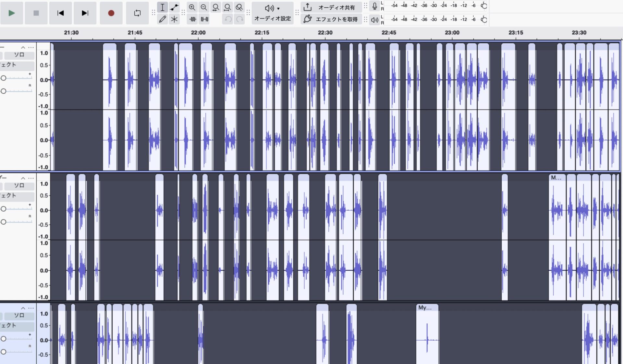Click the エフェクトを取得 button

click(331, 19)
